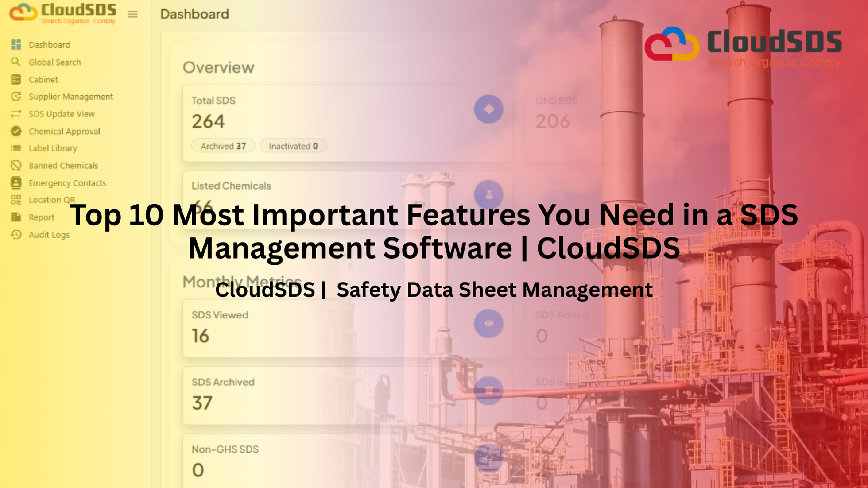
Task: Open the Audit Logs menu item
Action: (x=49, y=235)
